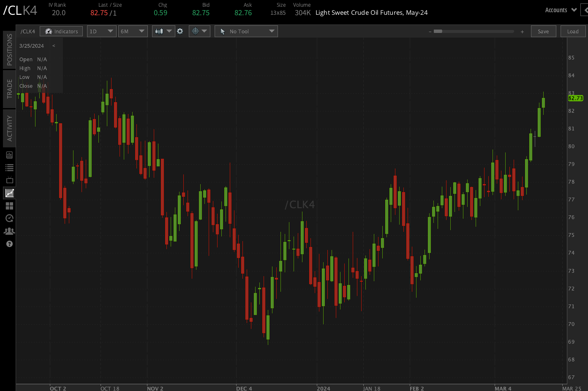
Task: Click the Bid price 82.75
Action: 201,13
